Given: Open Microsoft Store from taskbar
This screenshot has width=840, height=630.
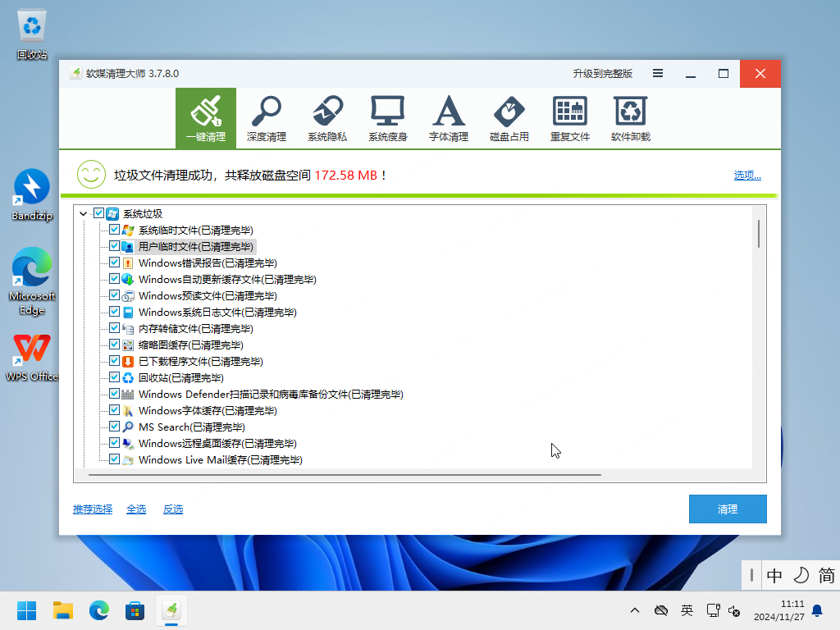Looking at the screenshot, I should pyautogui.click(x=135, y=610).
